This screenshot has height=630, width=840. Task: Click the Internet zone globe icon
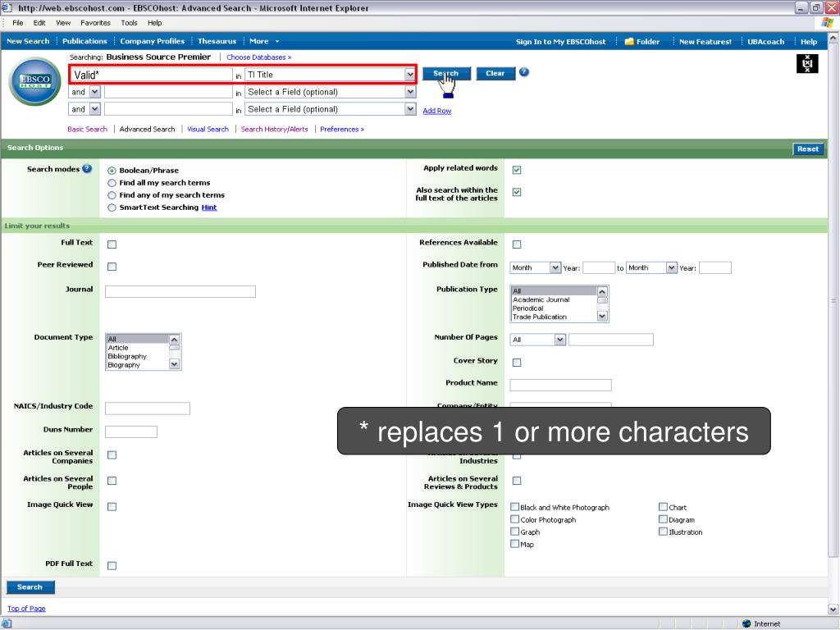pos(746,623)
